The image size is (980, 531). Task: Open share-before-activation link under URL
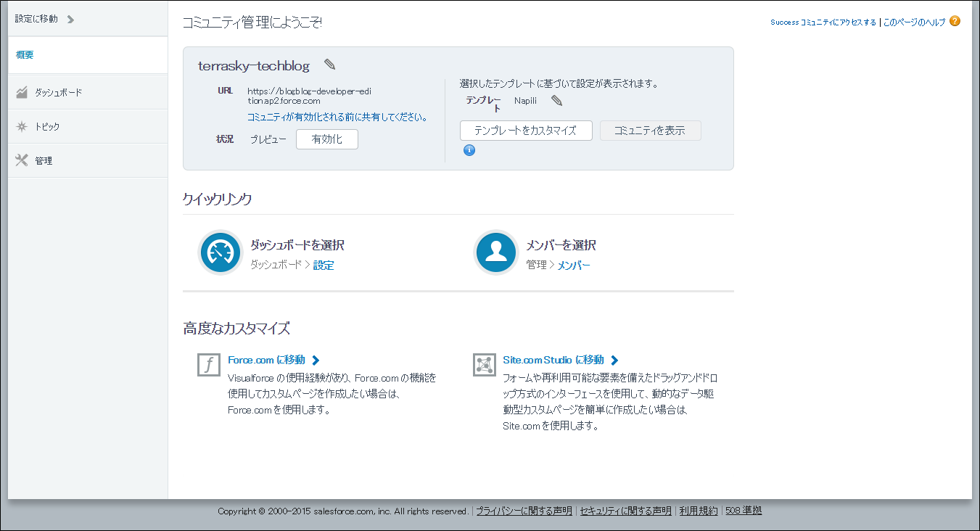pos(337,117)
